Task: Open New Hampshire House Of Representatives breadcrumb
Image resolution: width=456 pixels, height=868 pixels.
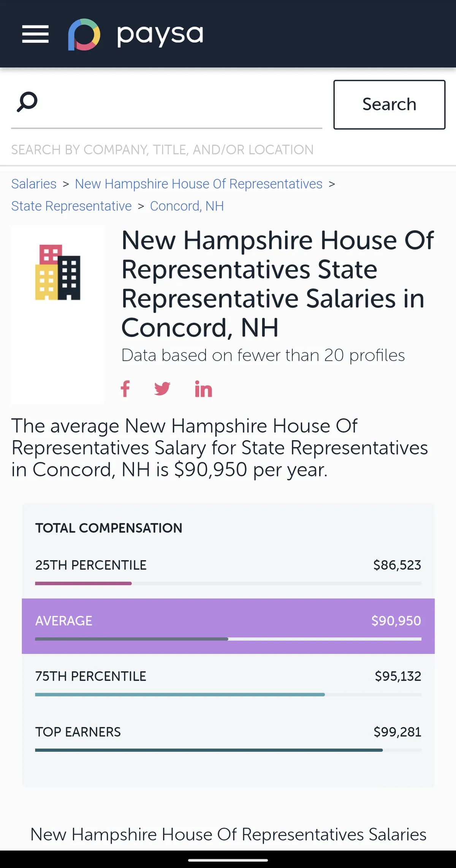Action: (198, 184)
